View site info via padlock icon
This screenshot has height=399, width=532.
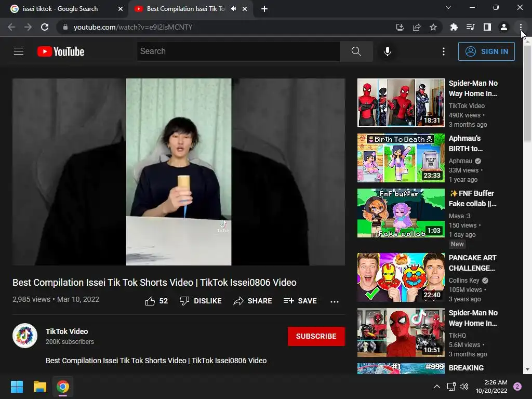point(65,27)
